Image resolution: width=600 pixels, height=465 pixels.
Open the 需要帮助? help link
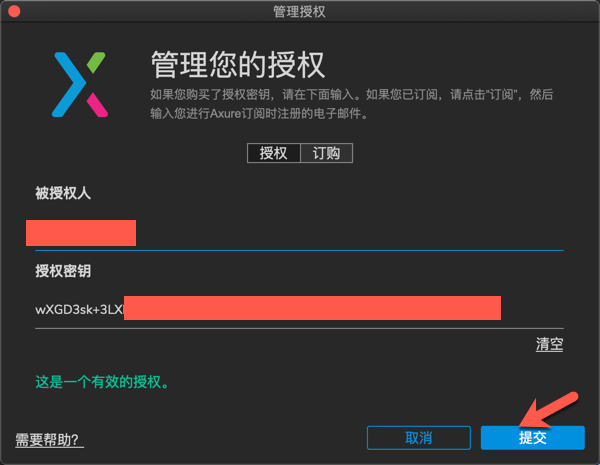[49, 440]
